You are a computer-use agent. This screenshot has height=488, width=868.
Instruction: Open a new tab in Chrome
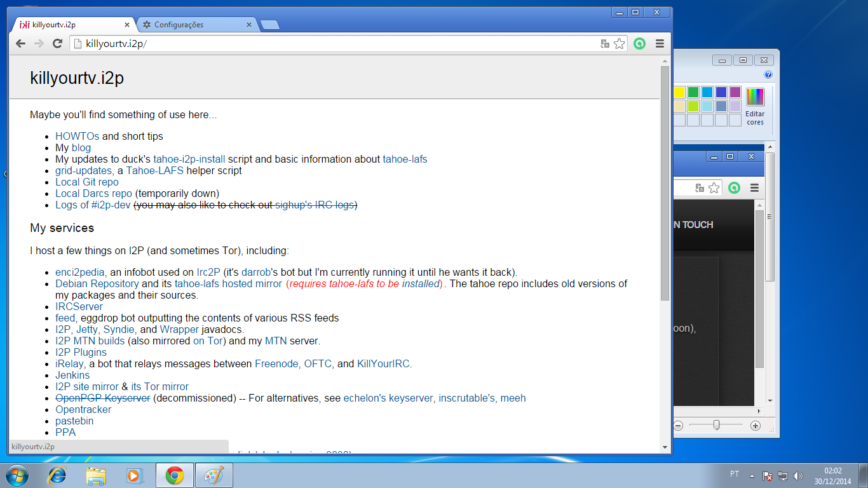point(270,25)
